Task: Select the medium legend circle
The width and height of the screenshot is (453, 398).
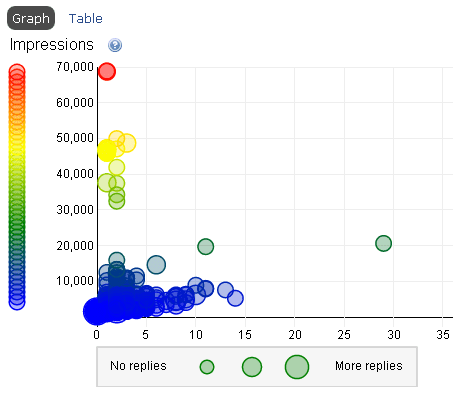Action: pyautogui.click(x=252, y=367)
